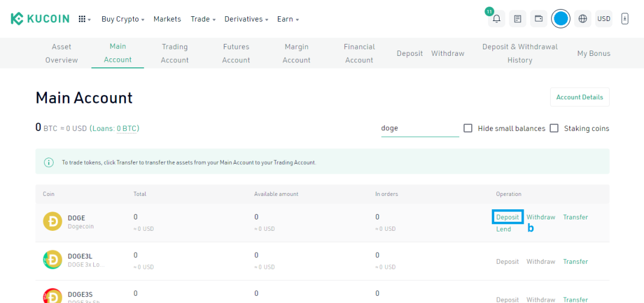Click the Dogecoin coin icon
The width and height of the screenshot is (644, 303).
[52, 221]
